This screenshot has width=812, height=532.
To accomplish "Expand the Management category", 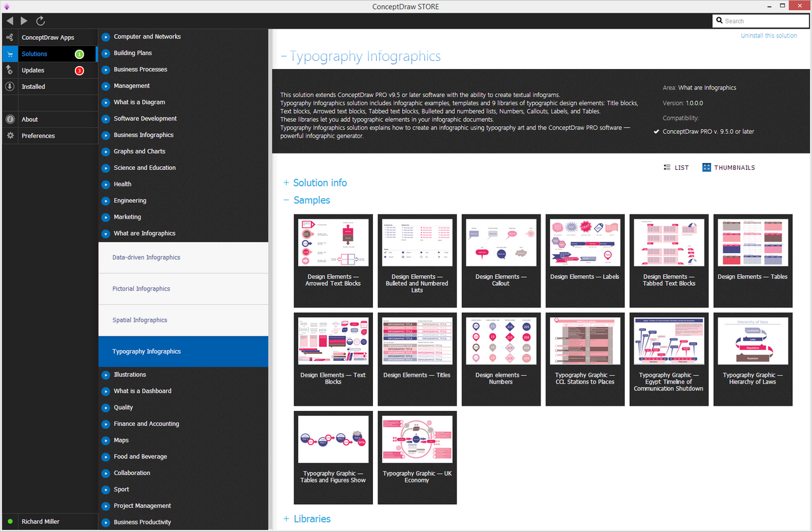I will click(x=106, y=86).
